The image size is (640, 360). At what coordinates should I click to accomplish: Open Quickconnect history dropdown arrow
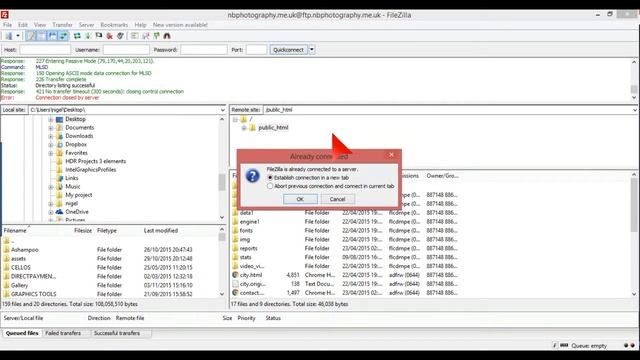pos(312,50)
